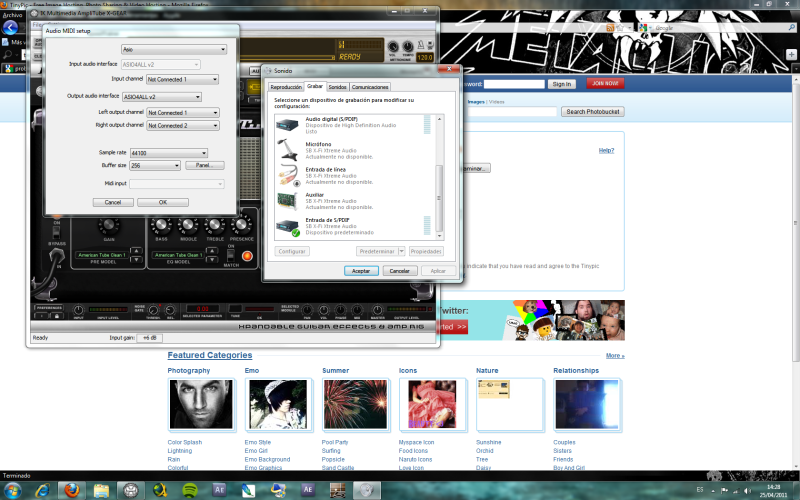Click the metronome Tempo knob
This screenshot has height=500, width=800.
coord(408,47)
